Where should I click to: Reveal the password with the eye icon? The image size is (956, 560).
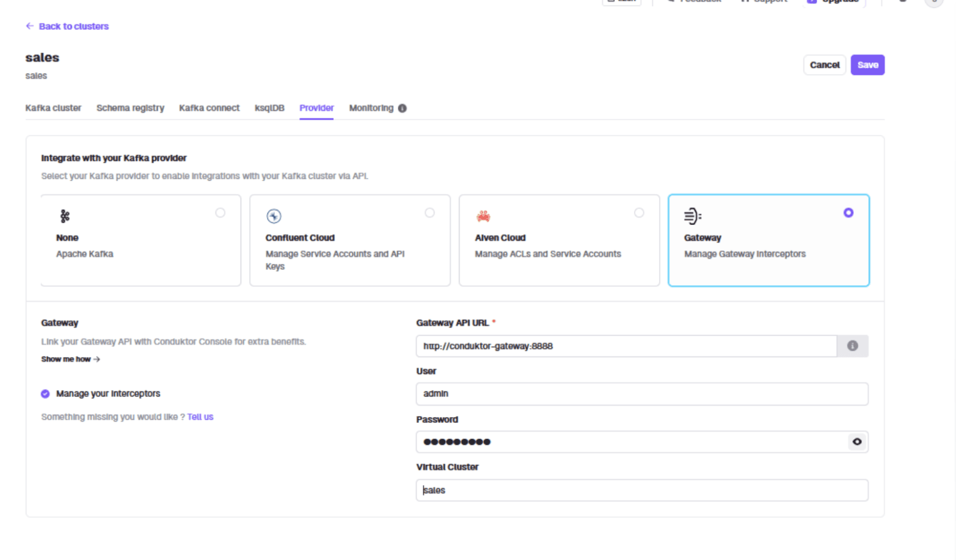pos(857,442)
